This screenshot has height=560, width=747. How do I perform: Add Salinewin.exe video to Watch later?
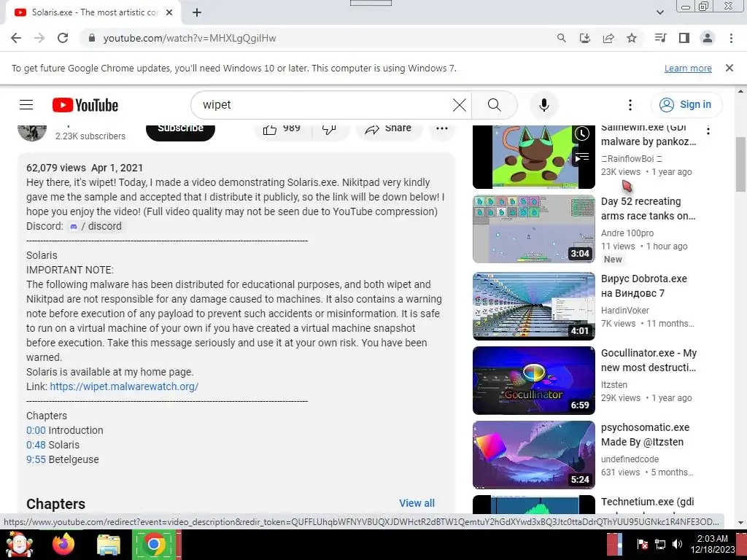(581, 134)
